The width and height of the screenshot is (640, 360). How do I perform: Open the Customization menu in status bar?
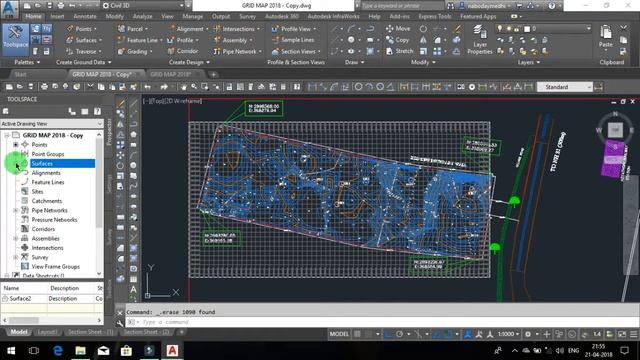[633, 334]
